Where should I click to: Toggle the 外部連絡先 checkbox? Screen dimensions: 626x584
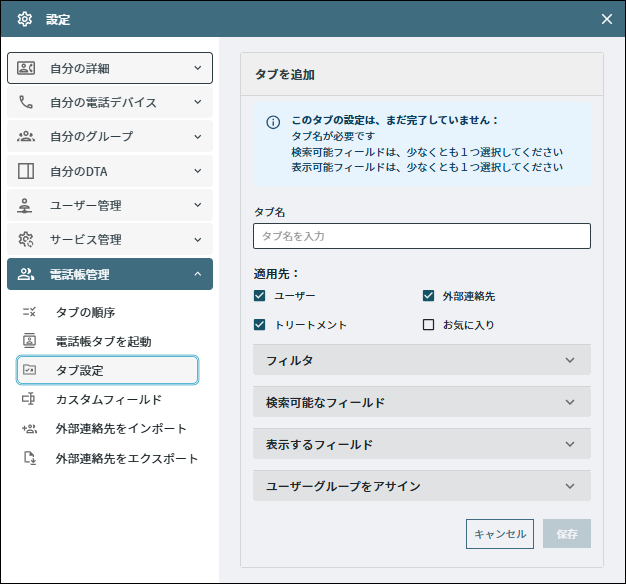[x=428, y=296]
